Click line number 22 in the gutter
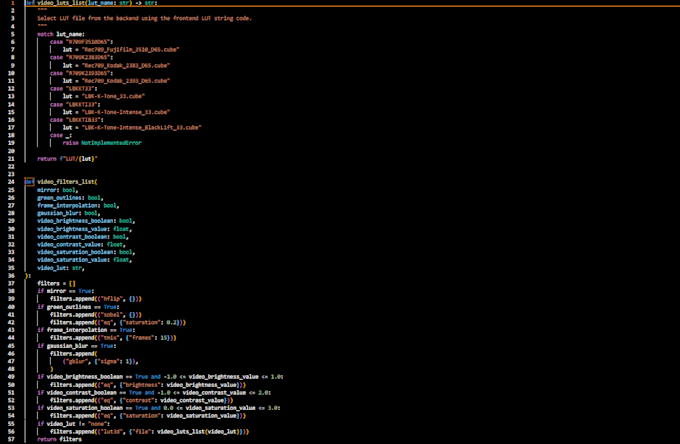Viewport: 680px width, 444px height. tap(12, 166)
